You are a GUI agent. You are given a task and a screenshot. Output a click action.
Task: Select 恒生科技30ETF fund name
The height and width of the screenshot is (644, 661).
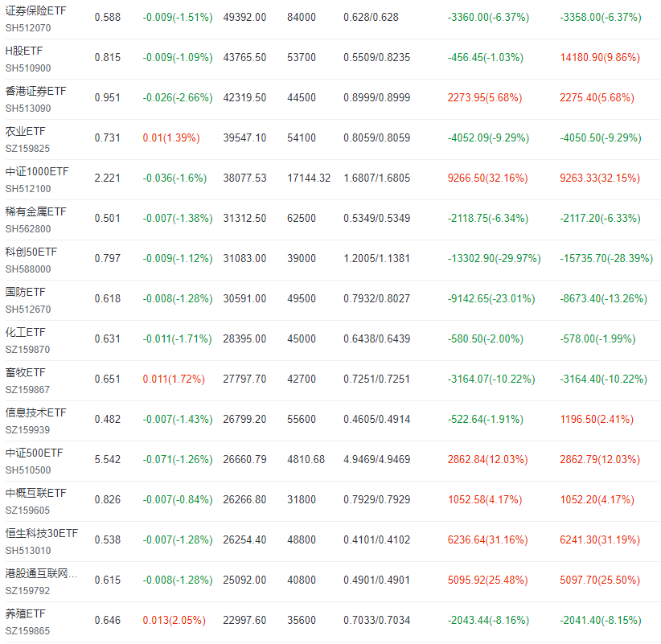point(42,533)
